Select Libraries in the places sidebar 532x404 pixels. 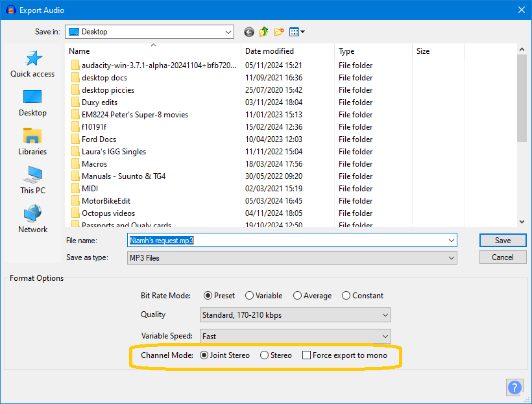coord(32,142)
